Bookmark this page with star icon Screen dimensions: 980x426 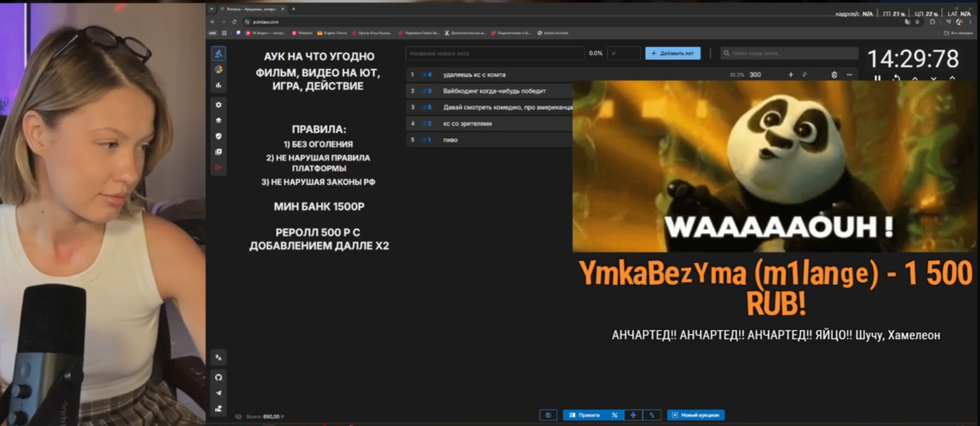tap(917, 22)
